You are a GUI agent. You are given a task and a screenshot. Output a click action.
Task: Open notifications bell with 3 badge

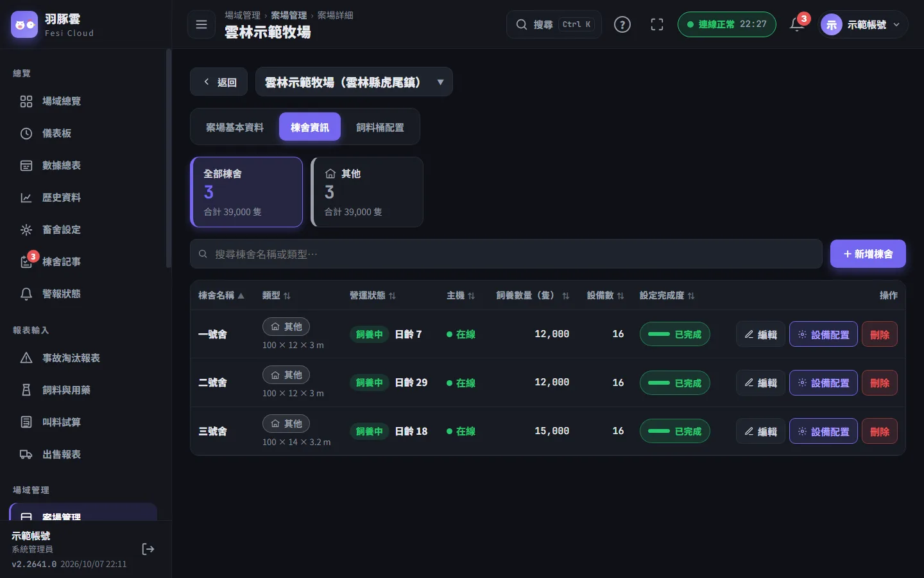(797, 24)
